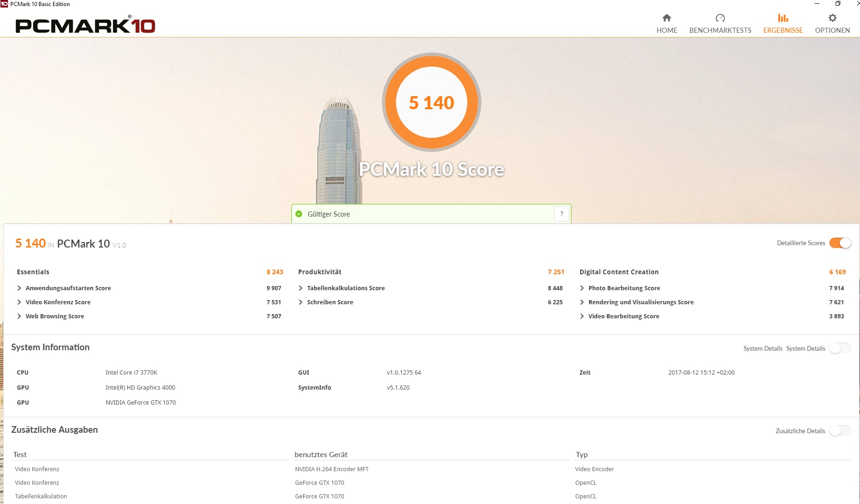Click the 9 907 Anwendungsaufstarten value

pyautogui.click(x=274, y=288)
